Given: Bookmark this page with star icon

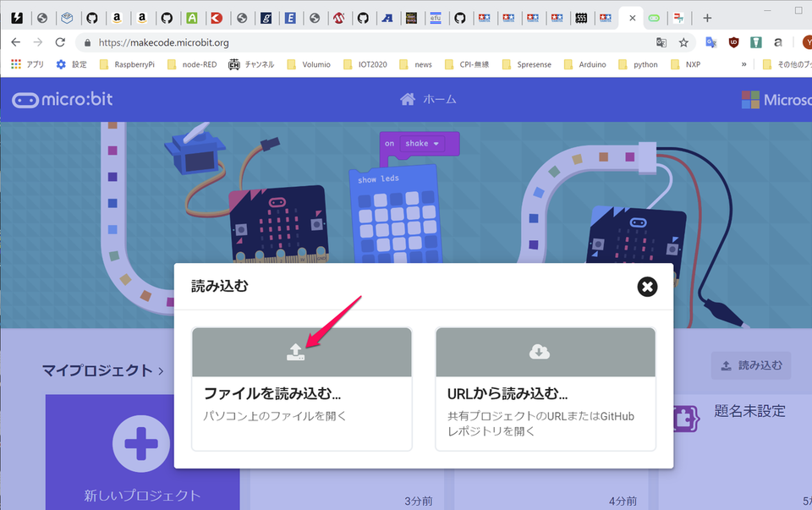Looking at the screenshot, I should pyautogui.click(x=683, y=42).
